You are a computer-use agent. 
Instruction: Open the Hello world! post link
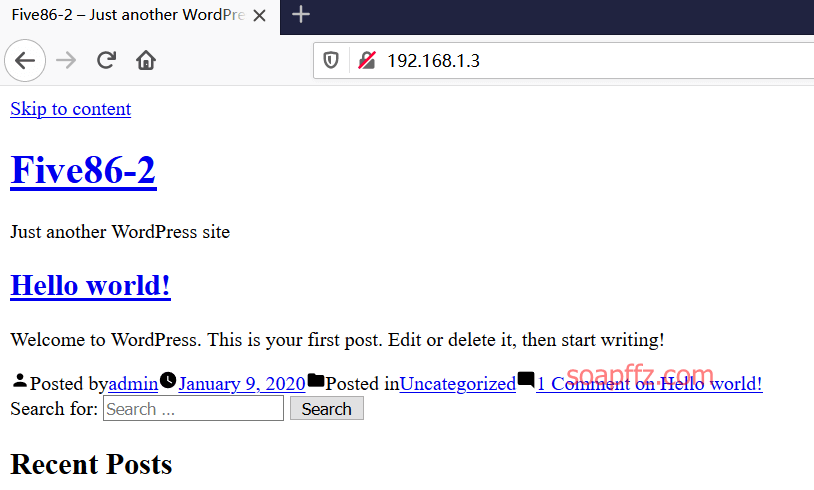click(90, 285)
